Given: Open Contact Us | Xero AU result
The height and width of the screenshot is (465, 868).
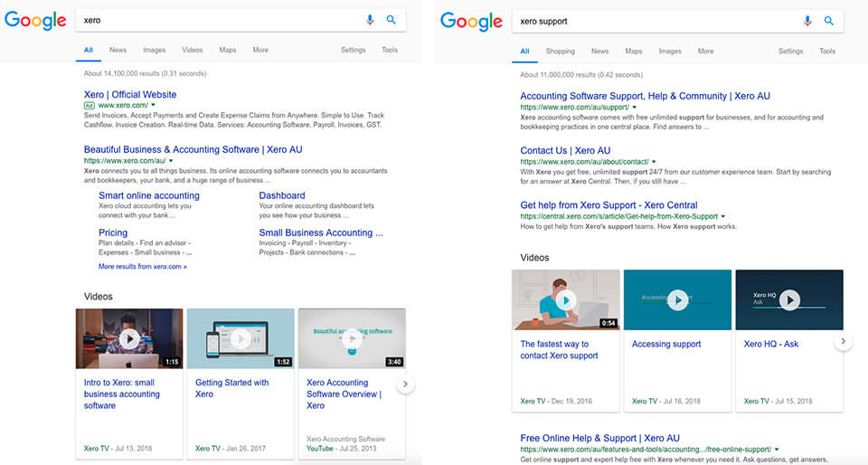Looking at the screenshot, I should (x=565, y=150).
